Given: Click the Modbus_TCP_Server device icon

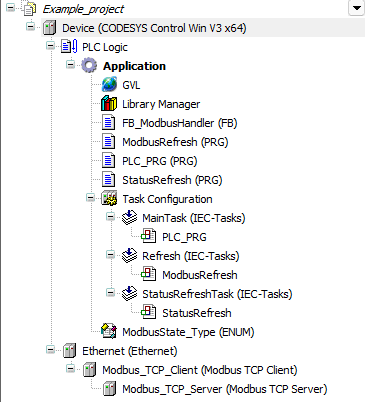Looking at the screenshot, I should point(109,389).
